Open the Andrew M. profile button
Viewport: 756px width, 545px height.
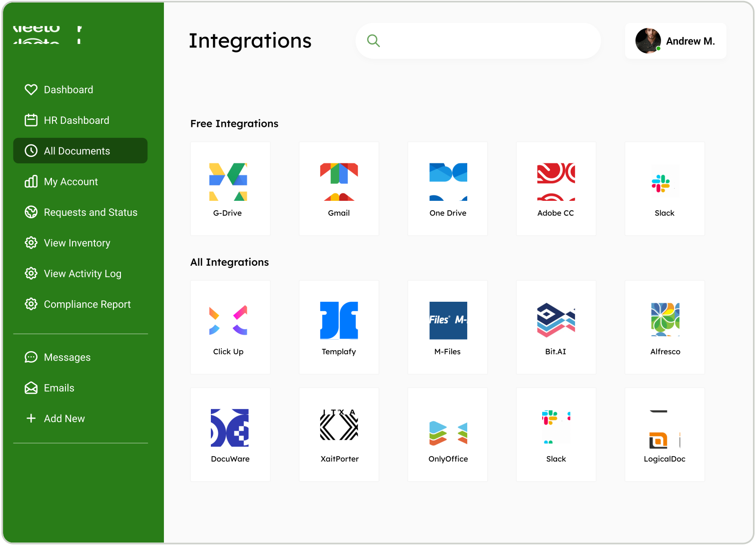676,41
